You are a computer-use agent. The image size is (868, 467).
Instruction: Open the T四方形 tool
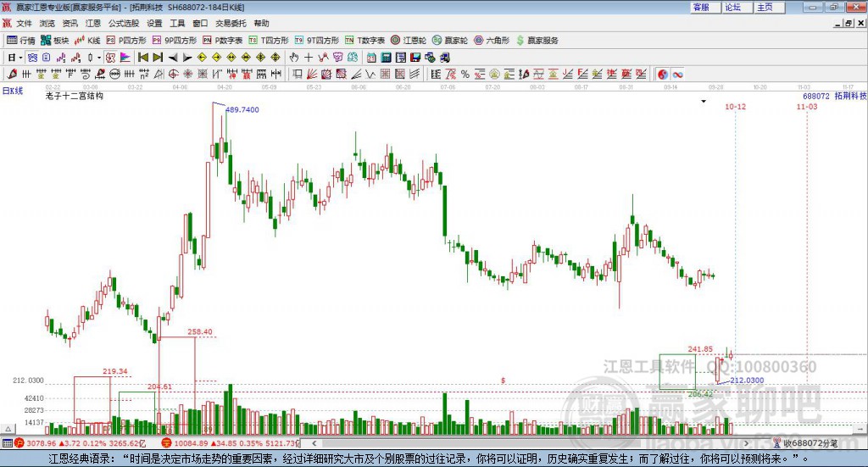click(269, 41)
